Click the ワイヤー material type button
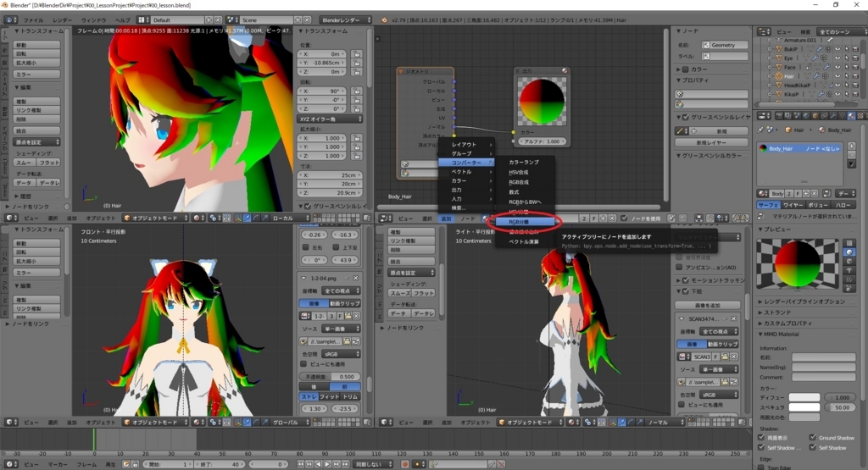This screenshot has height=470, width=868. (793, 205)
